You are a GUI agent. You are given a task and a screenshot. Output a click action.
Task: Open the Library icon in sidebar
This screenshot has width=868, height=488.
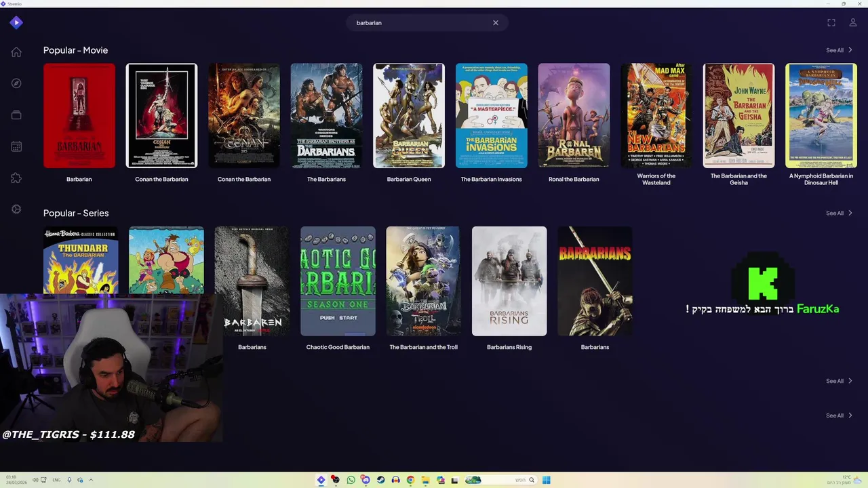(16, 115)
